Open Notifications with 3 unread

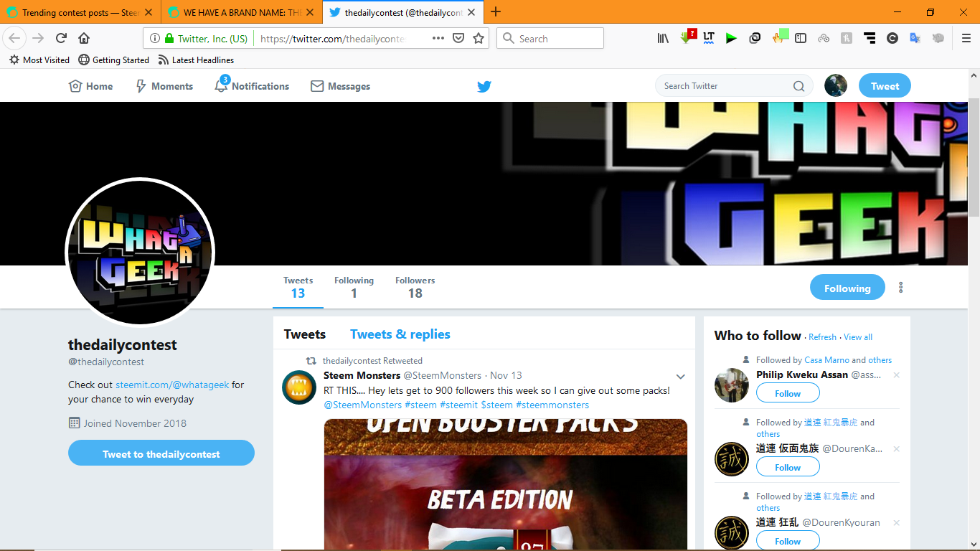click(x=252, y=85)
